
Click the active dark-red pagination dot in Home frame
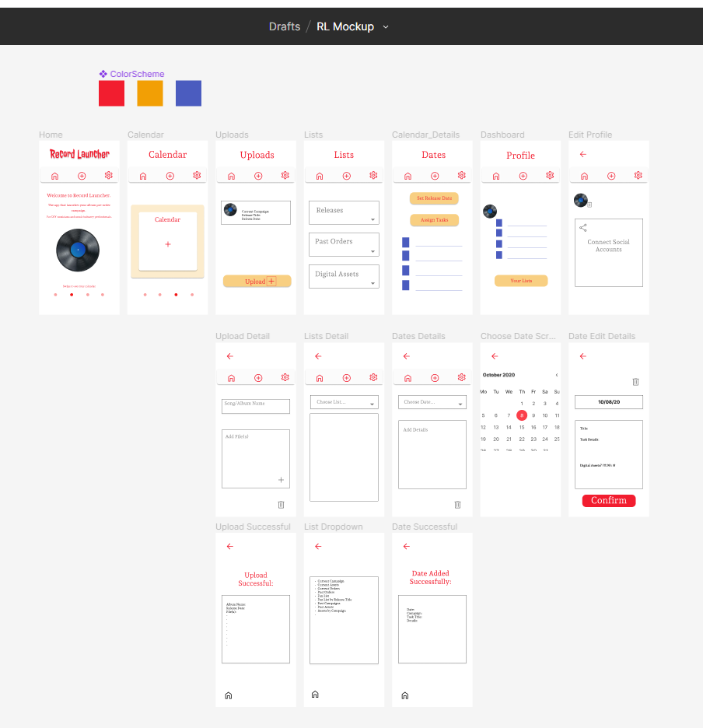72,295
